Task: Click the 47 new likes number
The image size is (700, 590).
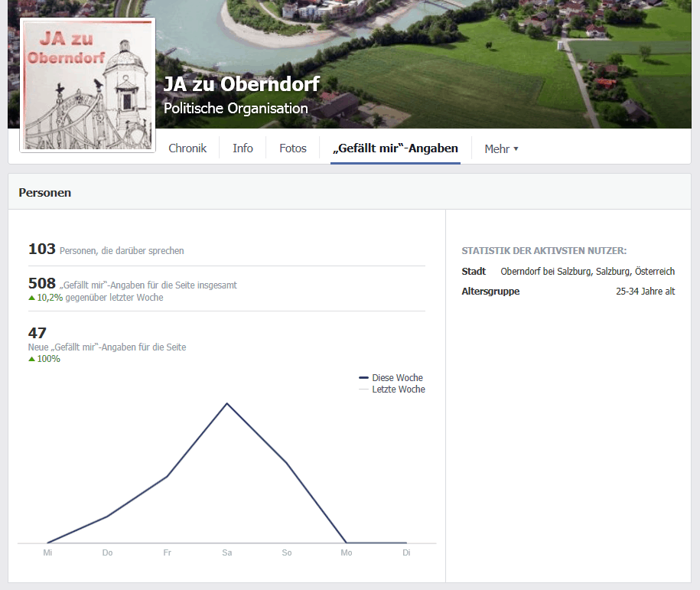Action: [x=37, y=333]
